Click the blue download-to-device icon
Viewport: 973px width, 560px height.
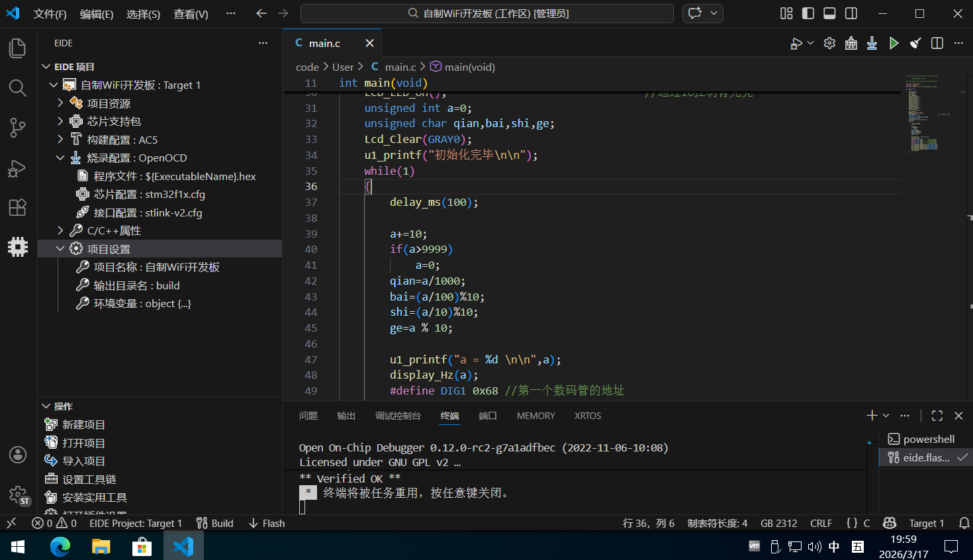(872, 43)
